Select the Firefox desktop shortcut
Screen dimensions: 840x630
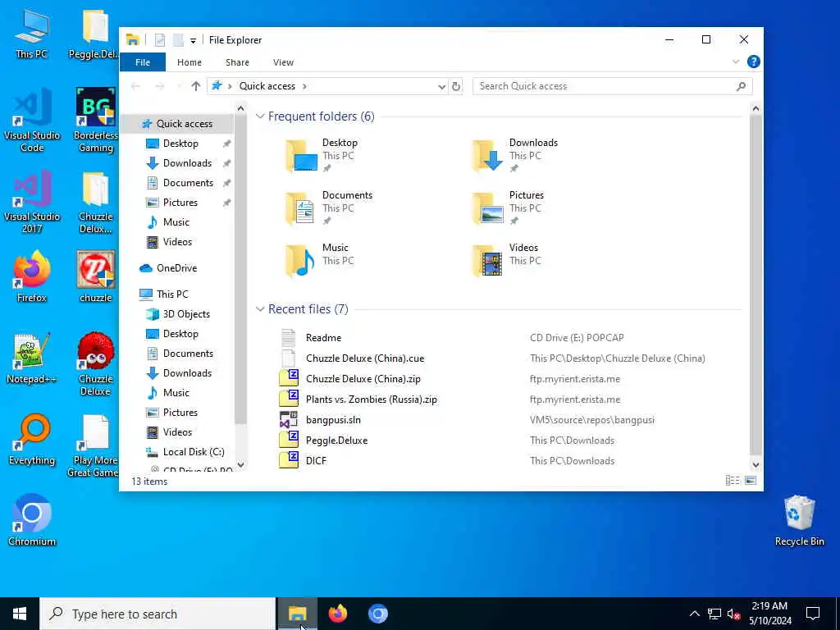tap(32, 277)
